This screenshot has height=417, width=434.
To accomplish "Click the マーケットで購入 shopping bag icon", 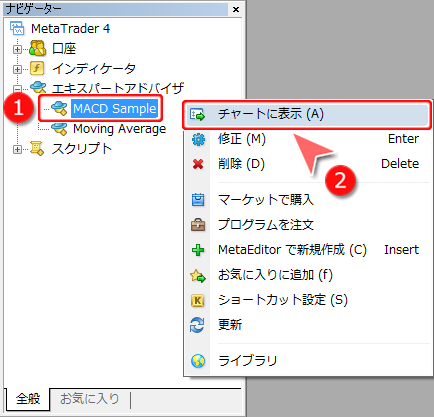I will click(198, 200).
